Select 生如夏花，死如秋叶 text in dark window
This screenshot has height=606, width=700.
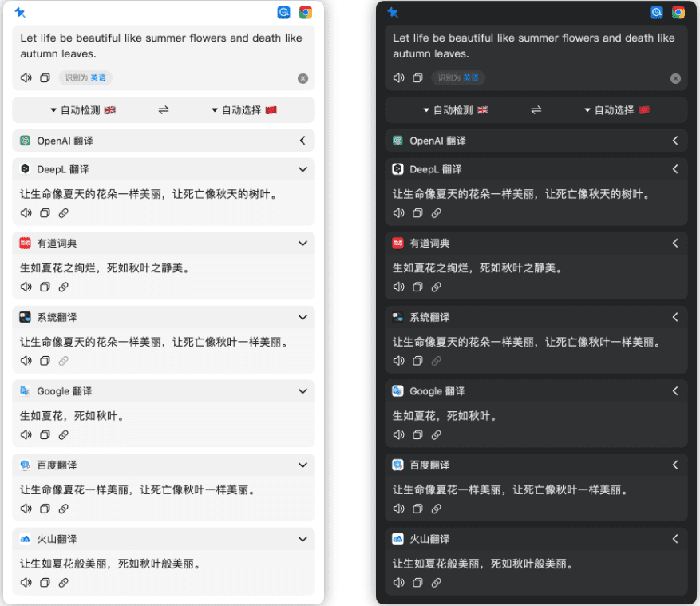click(445, 416)
